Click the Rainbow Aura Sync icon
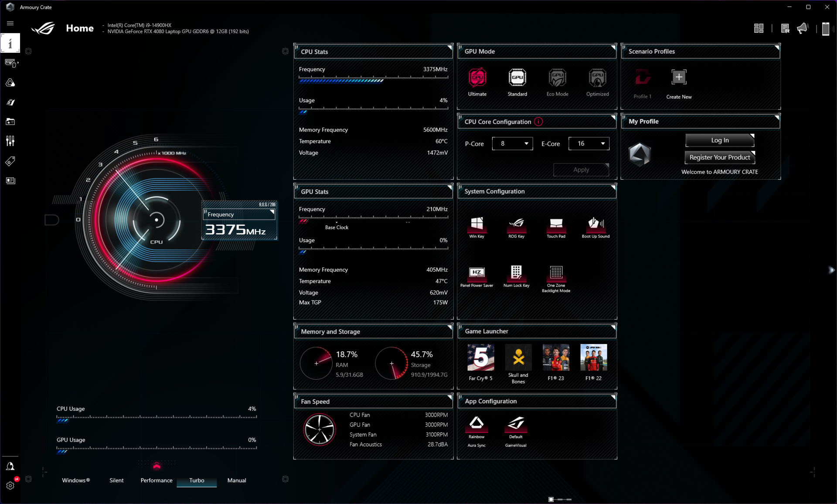 pyautogui.click(x=476, y=423)
